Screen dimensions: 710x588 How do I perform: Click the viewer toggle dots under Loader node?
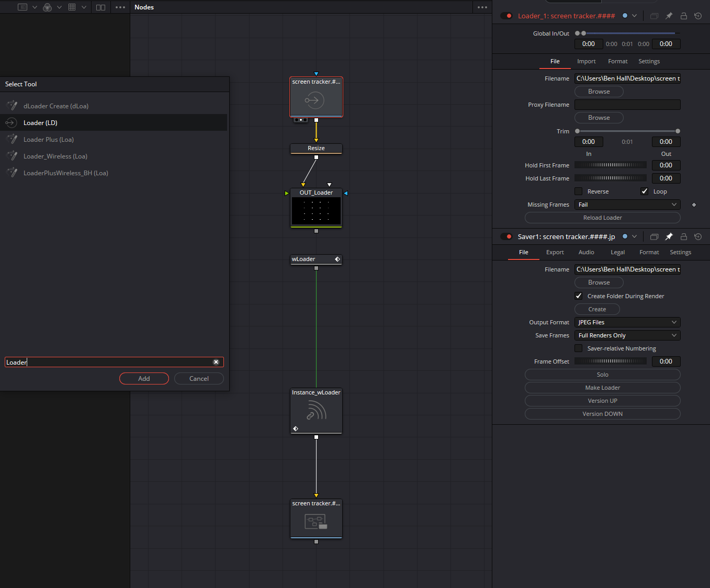tap(300, 120)
